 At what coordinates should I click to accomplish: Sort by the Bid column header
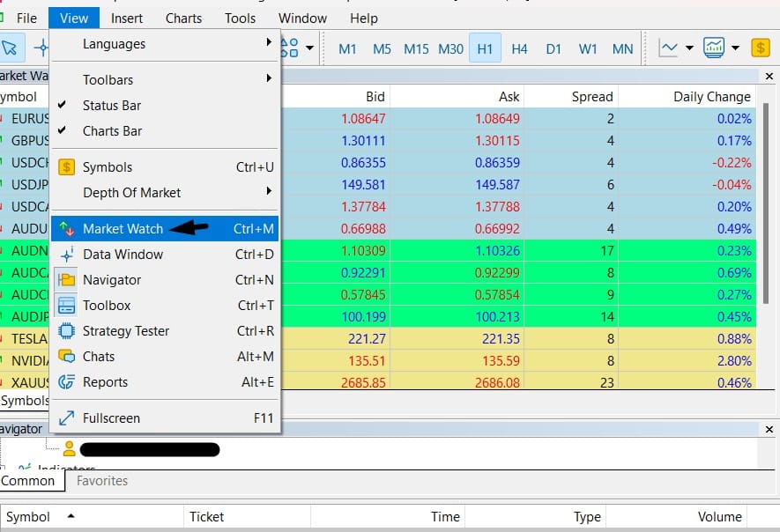tap(375, 97)
